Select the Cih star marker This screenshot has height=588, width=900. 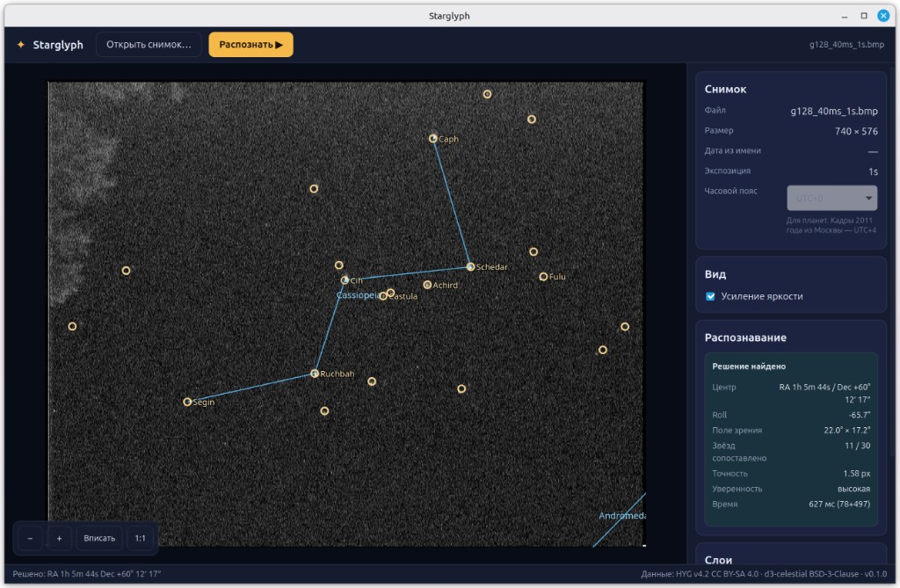point(345,280)
